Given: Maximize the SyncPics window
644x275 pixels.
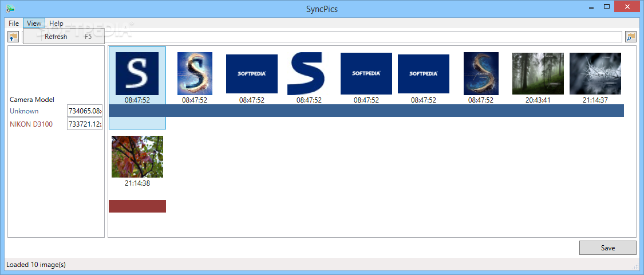Looking at the screenshot, I should [607, 7].
